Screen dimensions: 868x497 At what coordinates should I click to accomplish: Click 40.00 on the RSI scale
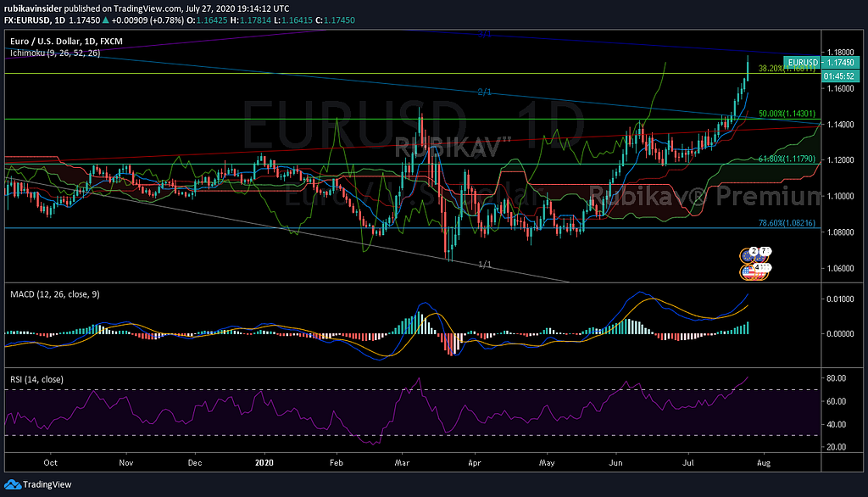coord(836,424)
